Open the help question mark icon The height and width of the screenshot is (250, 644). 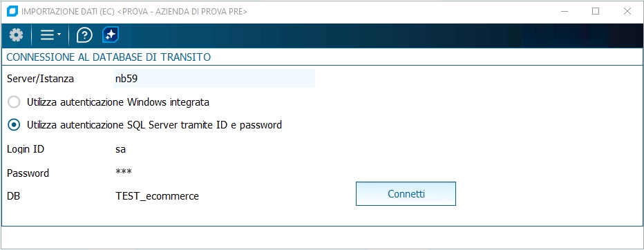[84, 35]
